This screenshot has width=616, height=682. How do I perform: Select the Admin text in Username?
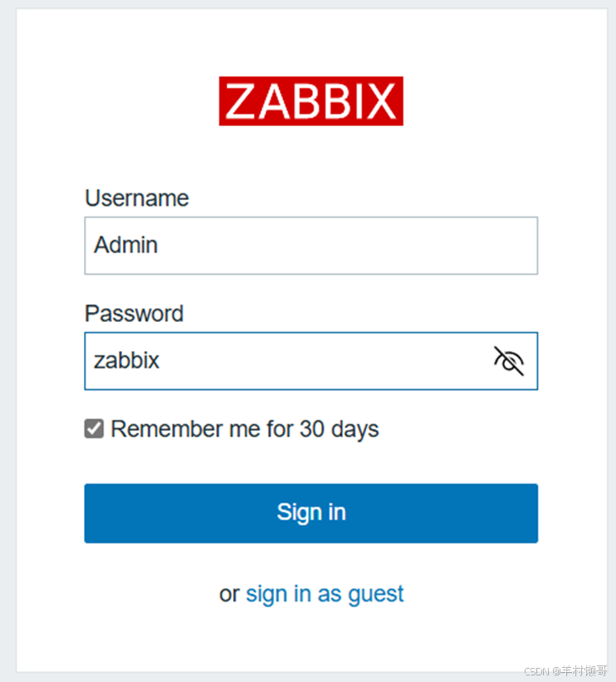[125, 245]
